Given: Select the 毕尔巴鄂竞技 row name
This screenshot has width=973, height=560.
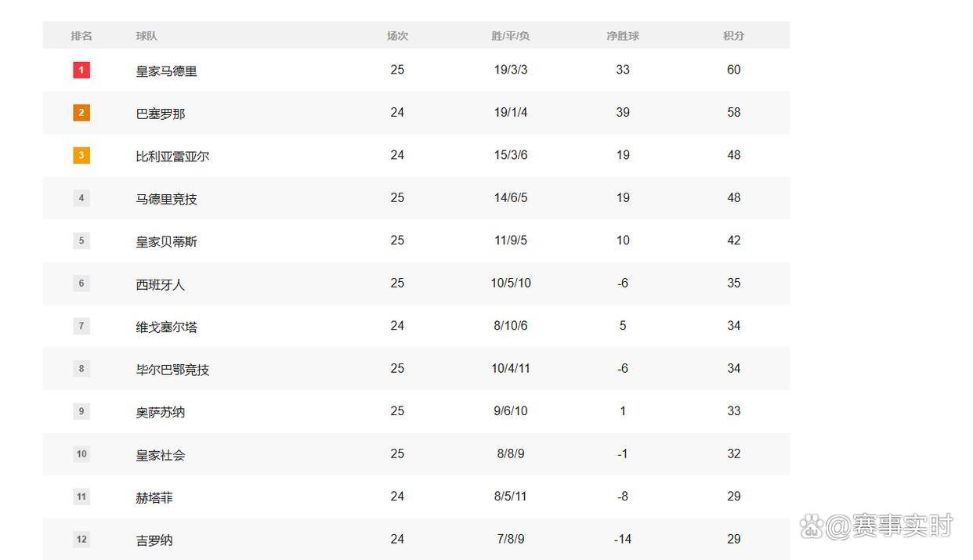Looking at the screenshot, I should tap(172, 370).
